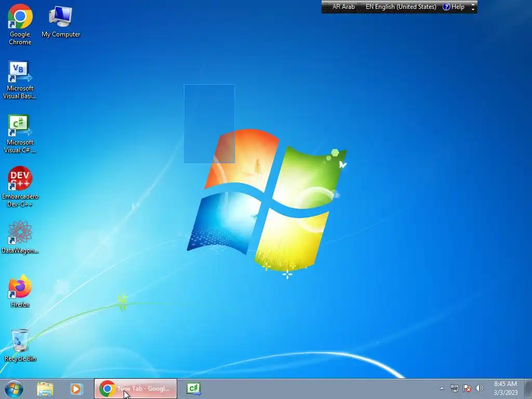Select EN English (United States) in the language bar
This screenshot has width=532, height=399.
(x=401, y=7)
